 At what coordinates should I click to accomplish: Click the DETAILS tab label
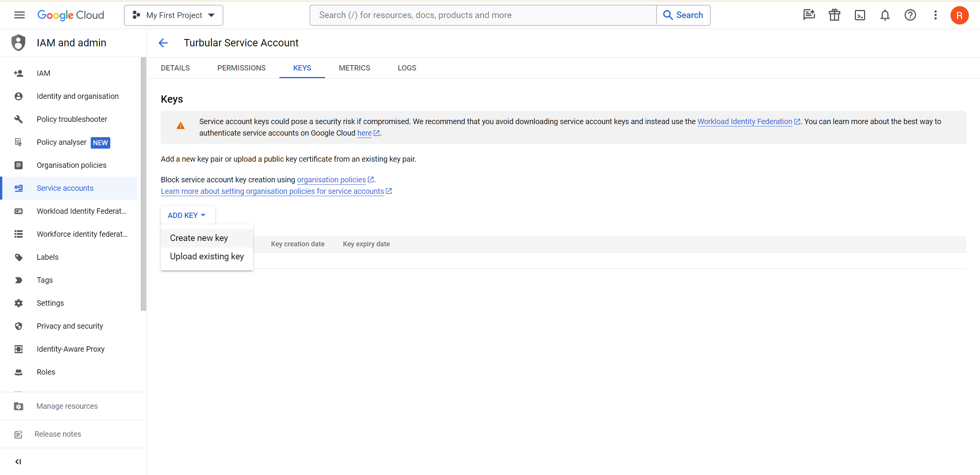click(175, 67)
